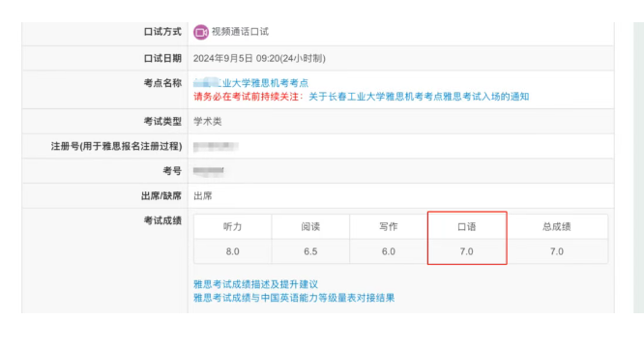Click the 总成绩 column header

557,226
